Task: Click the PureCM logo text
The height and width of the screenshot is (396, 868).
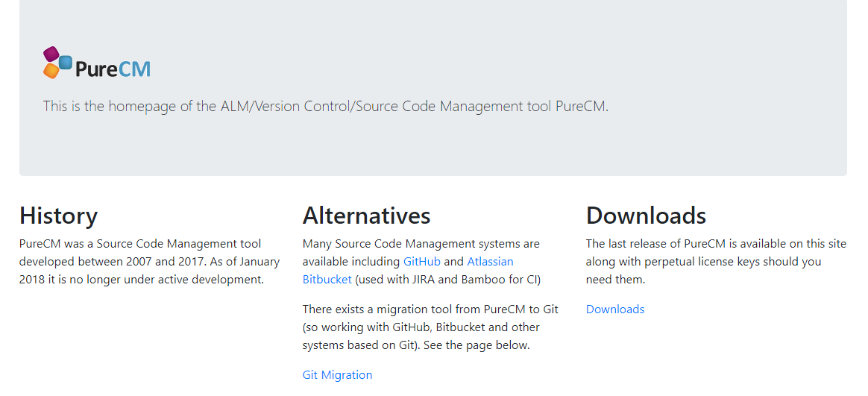Action: click(113, 69)
